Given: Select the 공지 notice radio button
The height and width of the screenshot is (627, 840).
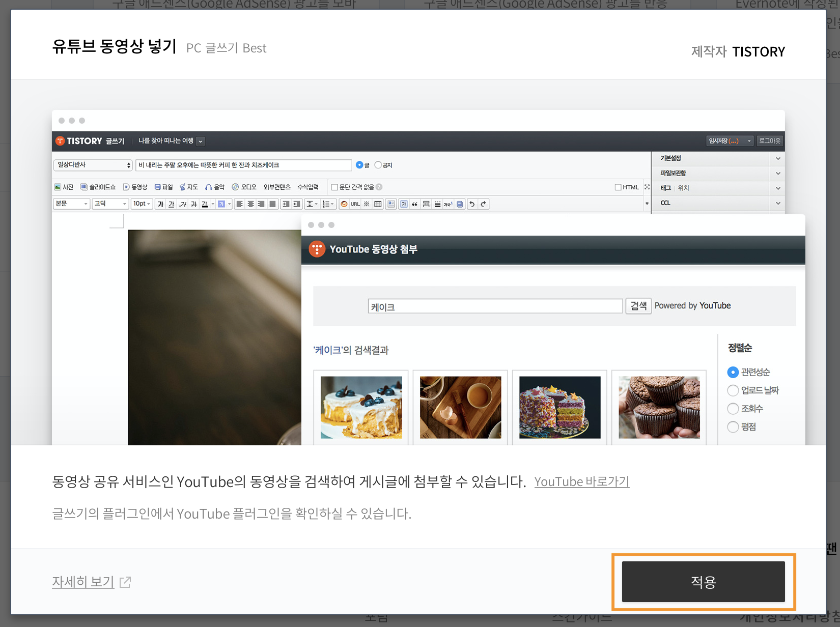Looking at the screenshot, I should coord(378,165).
